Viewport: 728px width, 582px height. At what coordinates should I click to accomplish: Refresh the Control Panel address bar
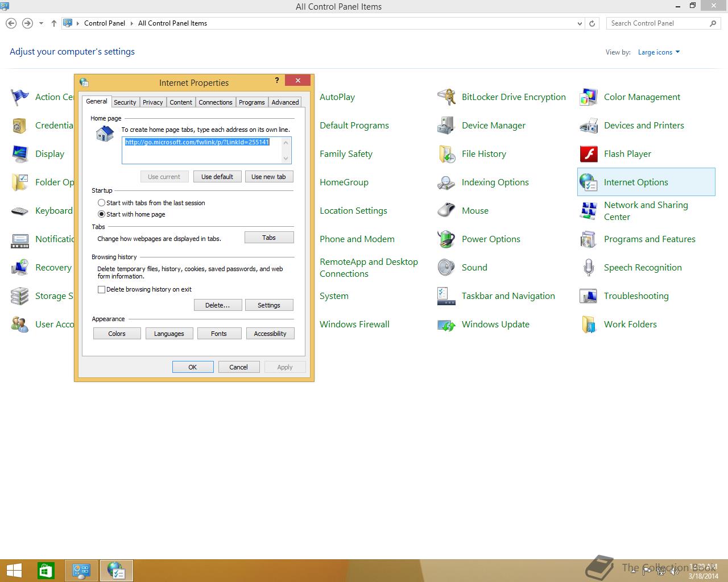(x=592, y=23)
